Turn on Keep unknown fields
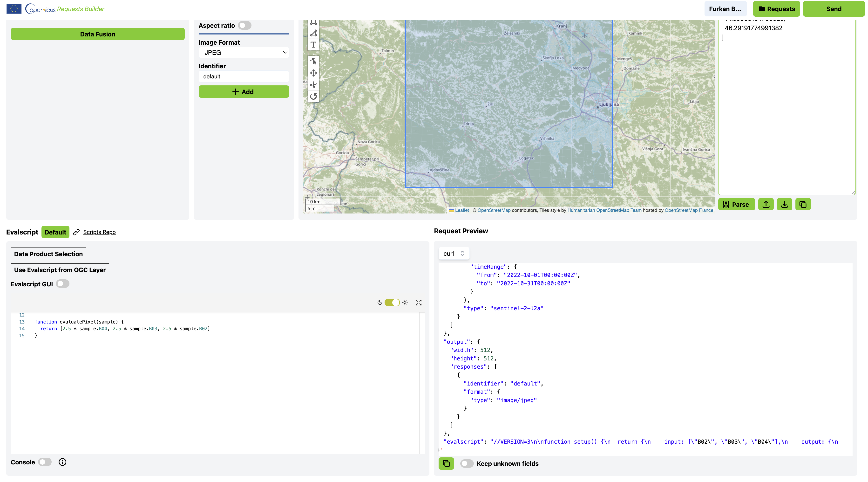868x482 pixels. [x=467, y=463]
